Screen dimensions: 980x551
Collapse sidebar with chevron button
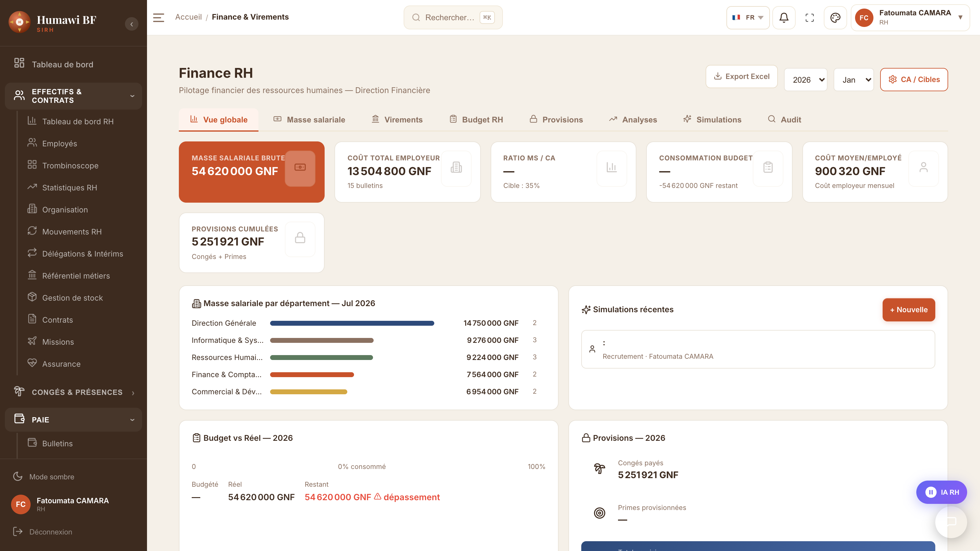pos(132,24)
